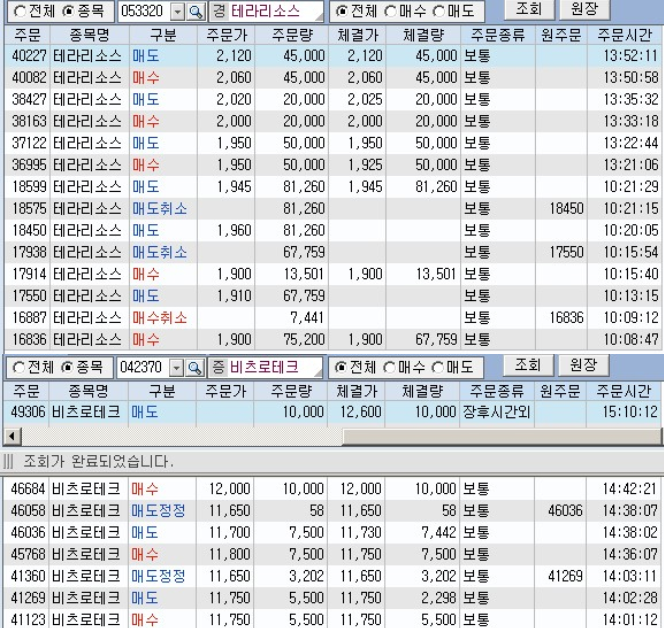Click 매수취소 in order row 16887

click(x=160, y=318)
